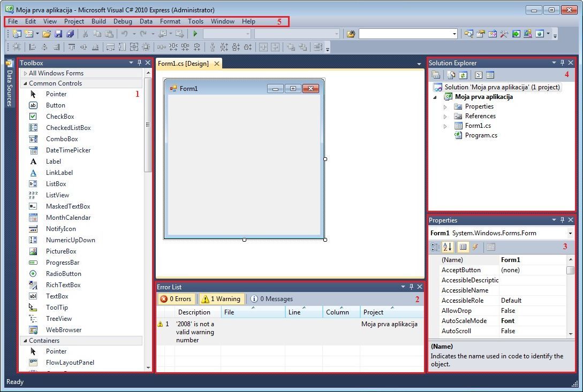Click the Tab Order layout icon

[317, 47]
